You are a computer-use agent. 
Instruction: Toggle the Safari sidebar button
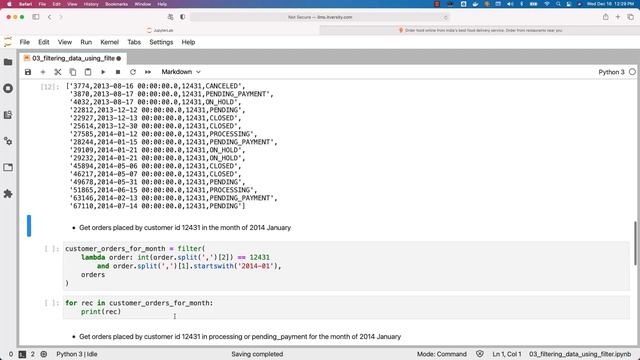point(36,17)
